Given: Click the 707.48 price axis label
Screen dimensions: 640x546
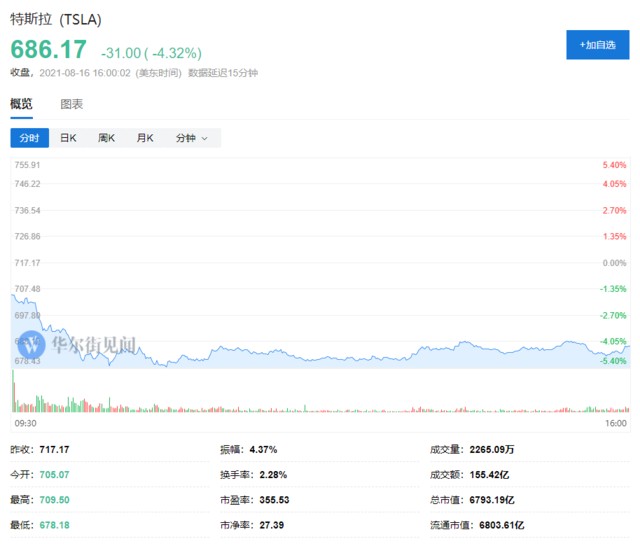Looking at the screenshot, I should click(x=27, y=289).
